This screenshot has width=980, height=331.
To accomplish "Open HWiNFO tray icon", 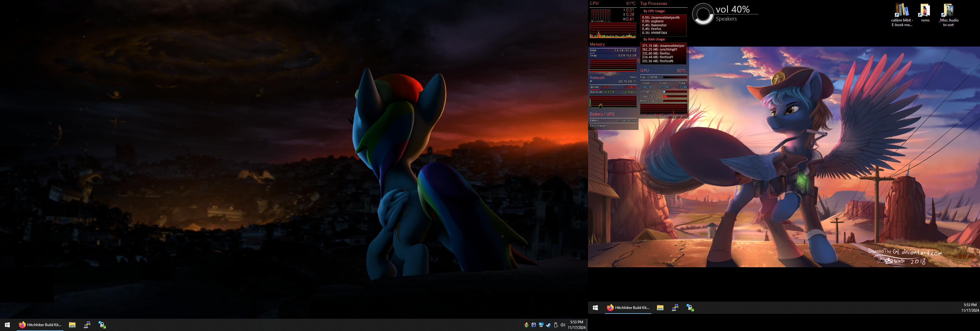I will 541,325.
